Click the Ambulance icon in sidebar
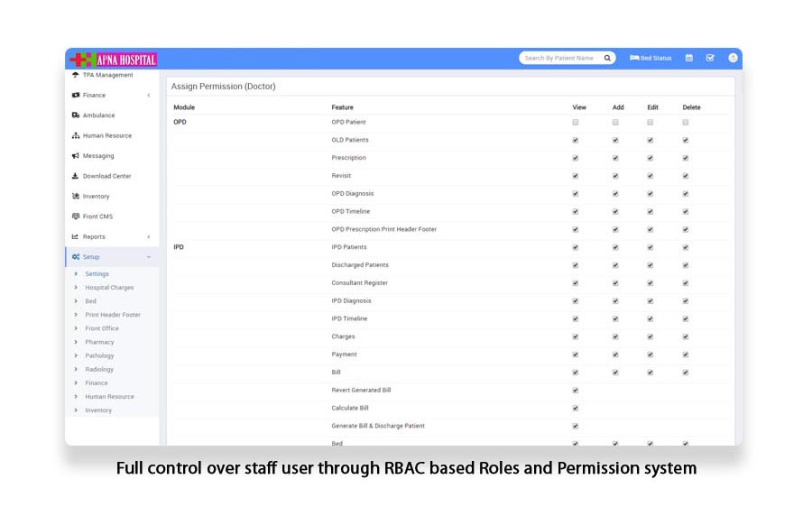 click(76, 115)
